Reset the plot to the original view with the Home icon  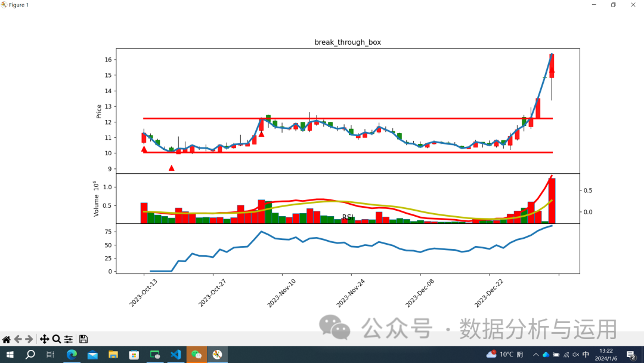(6, 339)
